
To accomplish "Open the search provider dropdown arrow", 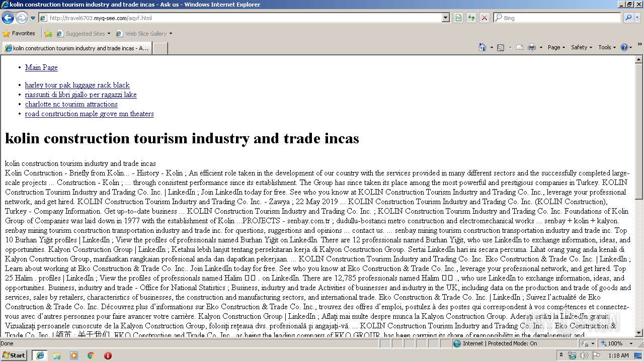I will coord(637,18).
